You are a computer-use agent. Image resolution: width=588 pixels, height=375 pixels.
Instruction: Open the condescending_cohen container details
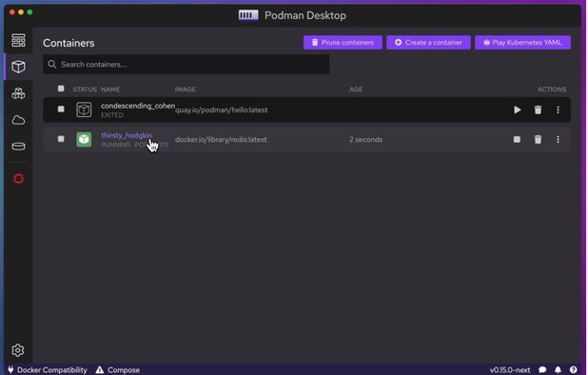pyautogui.click(x=138, y=106)
